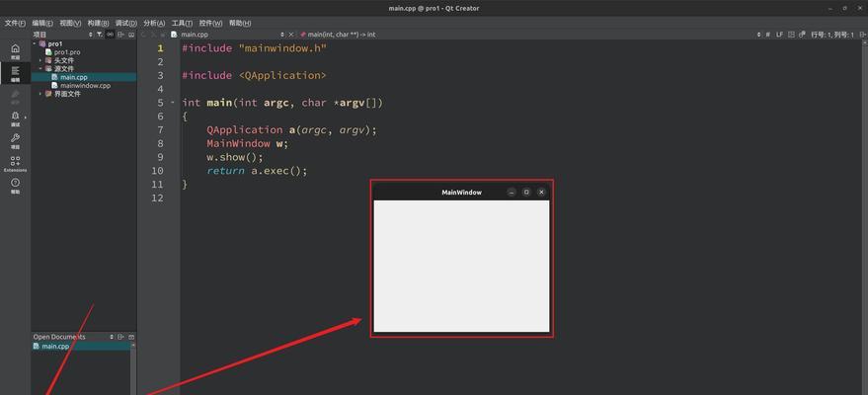
Task: Collapse the 源文件 sources folder
Action: click(40, 68)
